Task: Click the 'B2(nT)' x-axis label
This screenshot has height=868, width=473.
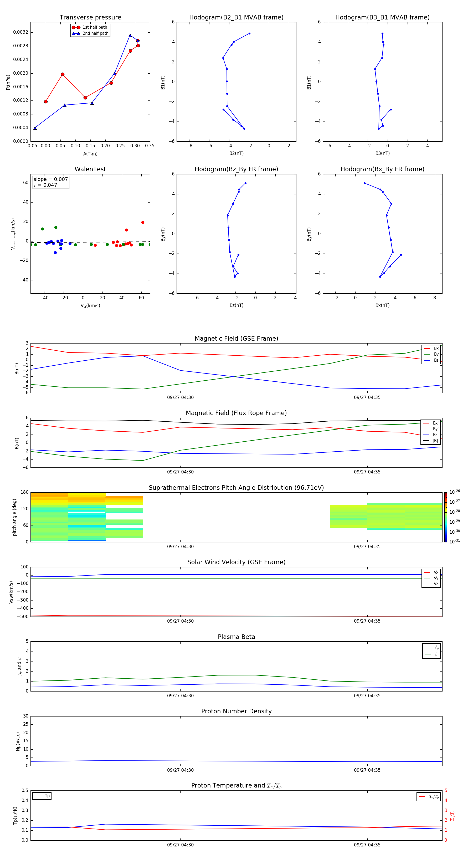Action: coord(236,153)
